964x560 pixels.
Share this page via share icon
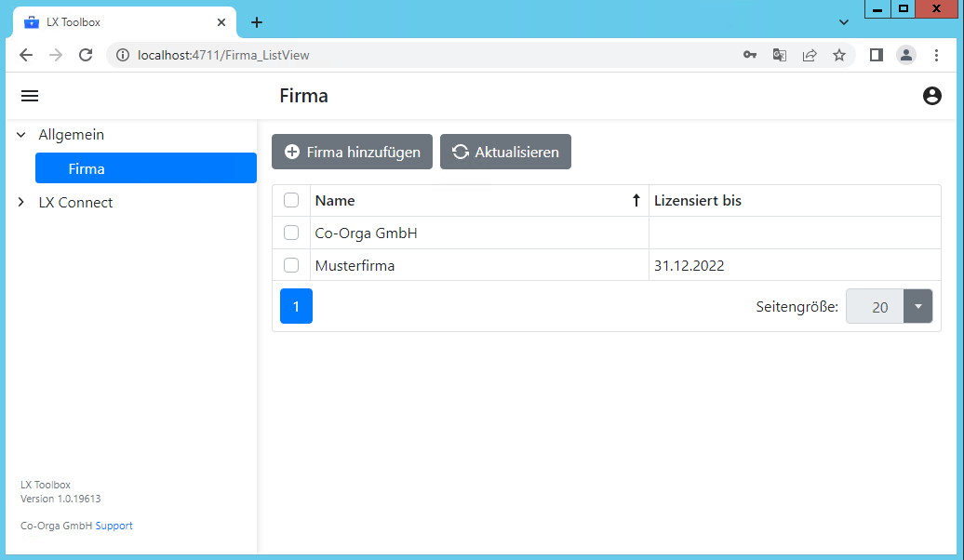[809, 55]
